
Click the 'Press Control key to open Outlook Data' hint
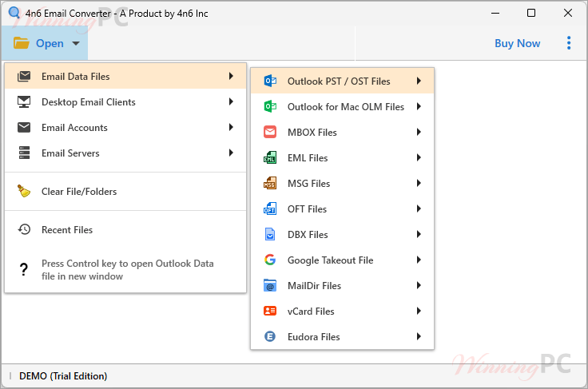click(128, 269)
